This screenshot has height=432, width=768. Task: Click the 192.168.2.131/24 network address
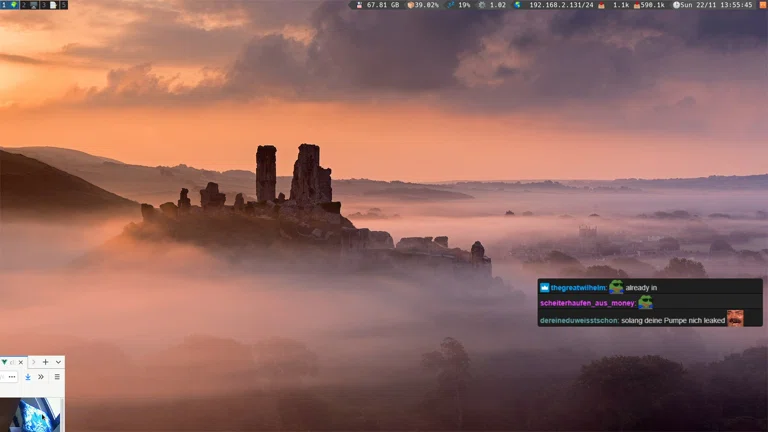[560, 5]
